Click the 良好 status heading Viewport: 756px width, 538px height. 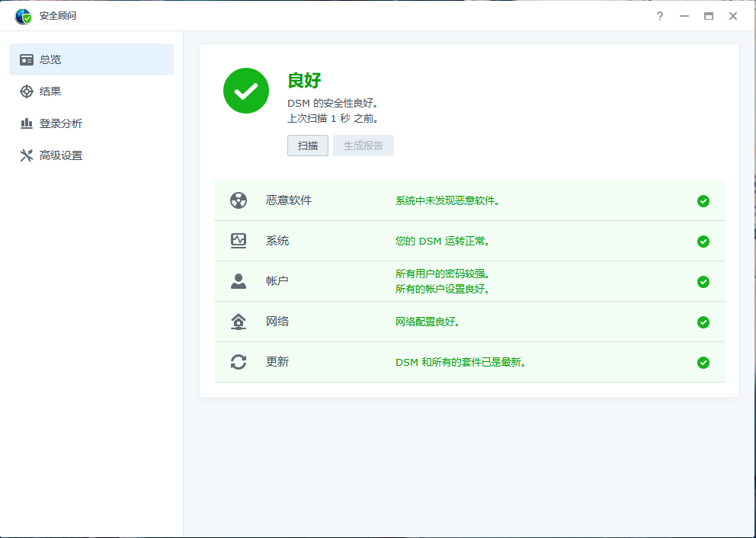pos(304,80)
